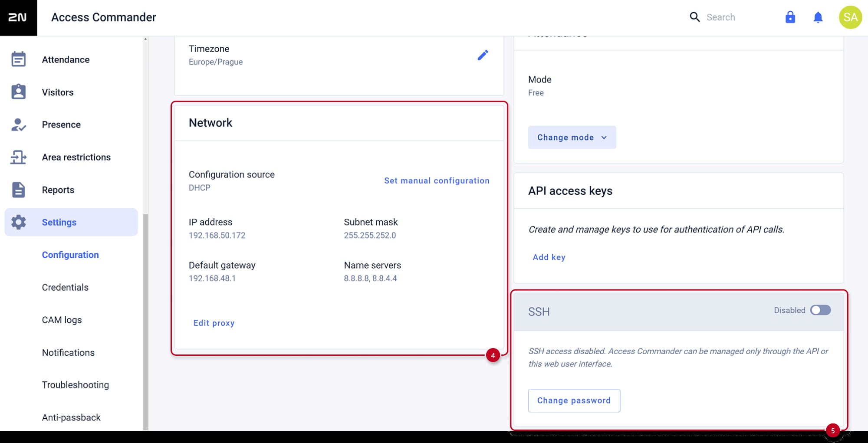
Task: Click Add key for API access
Action: [549, 257]
